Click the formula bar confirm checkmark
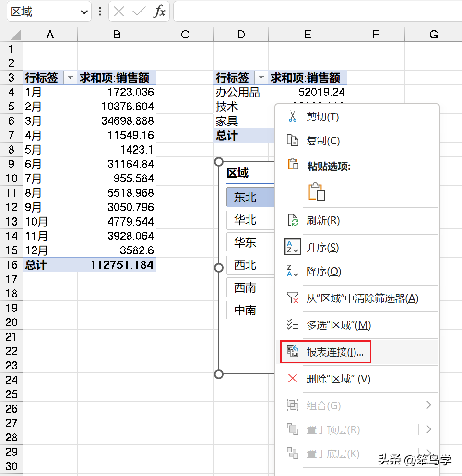This screenshot has width=462, height=476. (139, 12)
